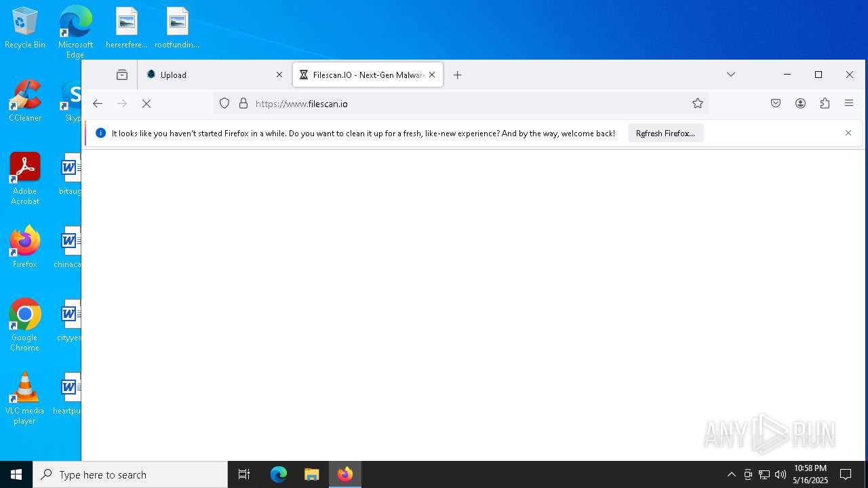Click the Type here to search box
Image resolution: width=868 pixels, height=488 pixels.
click(x=130, y=474)
